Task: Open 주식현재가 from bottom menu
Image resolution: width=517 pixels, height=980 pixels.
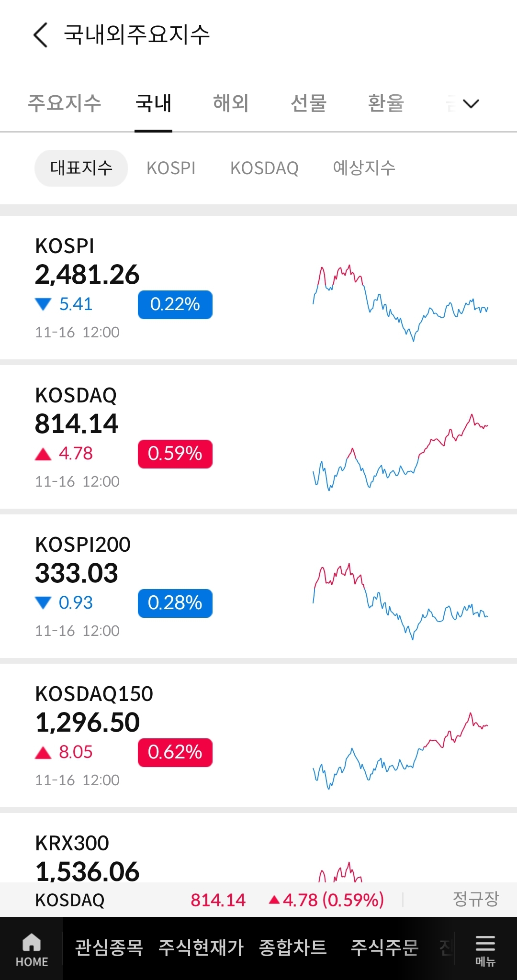Action: (201, 947)
